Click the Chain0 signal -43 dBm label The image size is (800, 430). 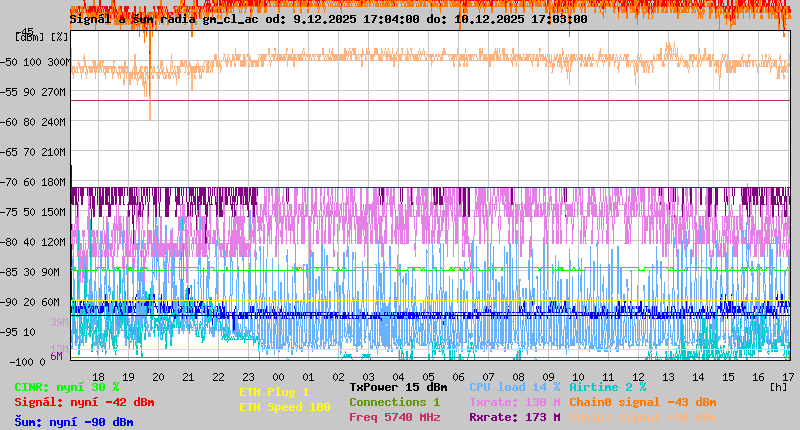[642, 402]
